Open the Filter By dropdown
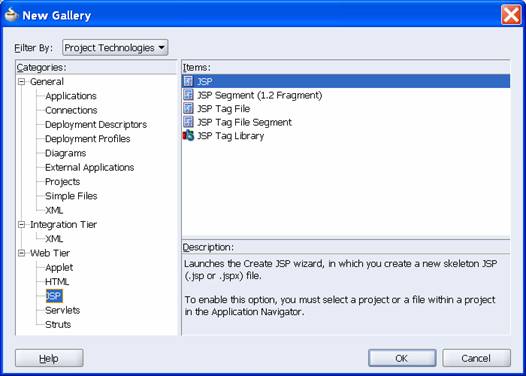Viewport: 526px width, 376px height. 115,48
